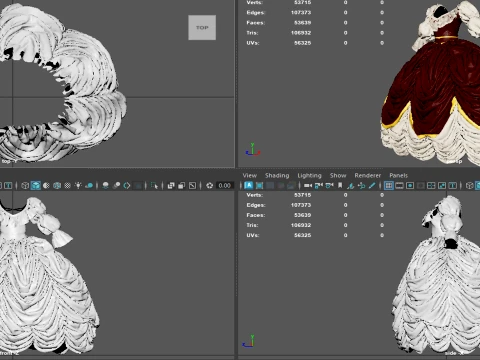
Task: Click the Safe Action icon
Action: (x=442, y=185)
